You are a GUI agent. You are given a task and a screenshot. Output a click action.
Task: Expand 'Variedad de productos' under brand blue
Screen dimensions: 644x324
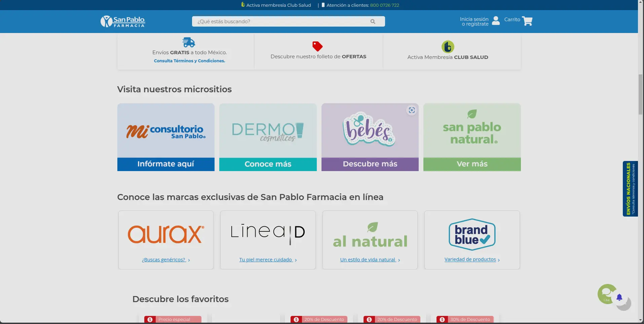pyautogui.click(x=471, y=259)
